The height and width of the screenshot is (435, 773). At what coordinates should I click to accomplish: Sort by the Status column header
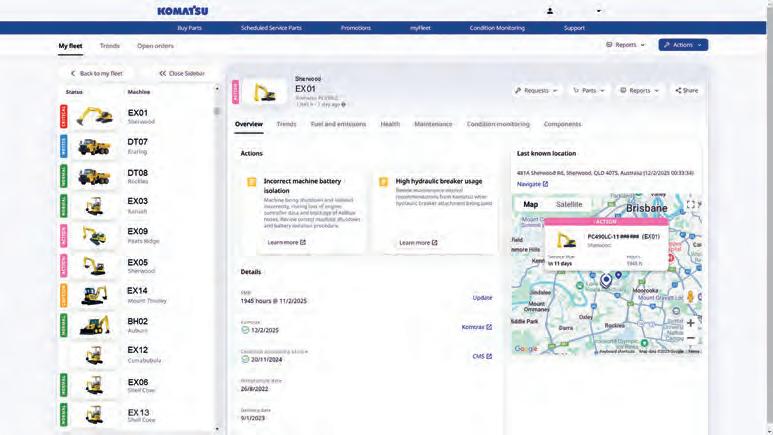pyautogui.click(x=74, y=92)
